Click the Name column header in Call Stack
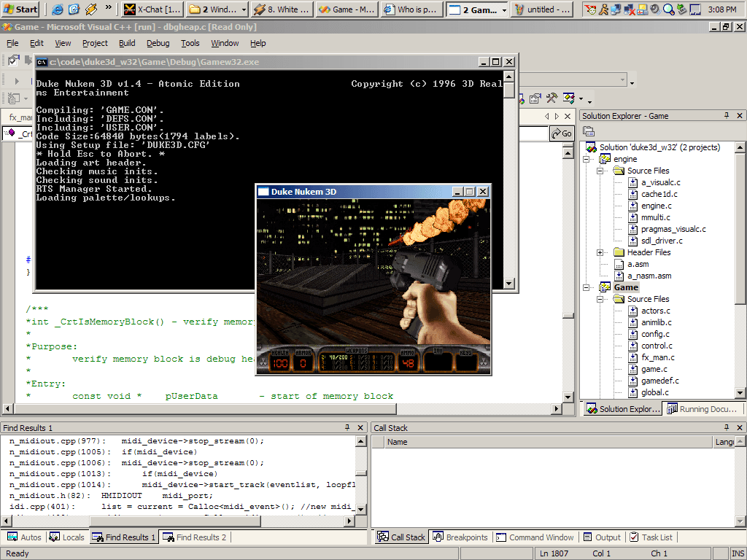This screenshot has height=560, width=747. pyautogui.click(x=548, y=442)
